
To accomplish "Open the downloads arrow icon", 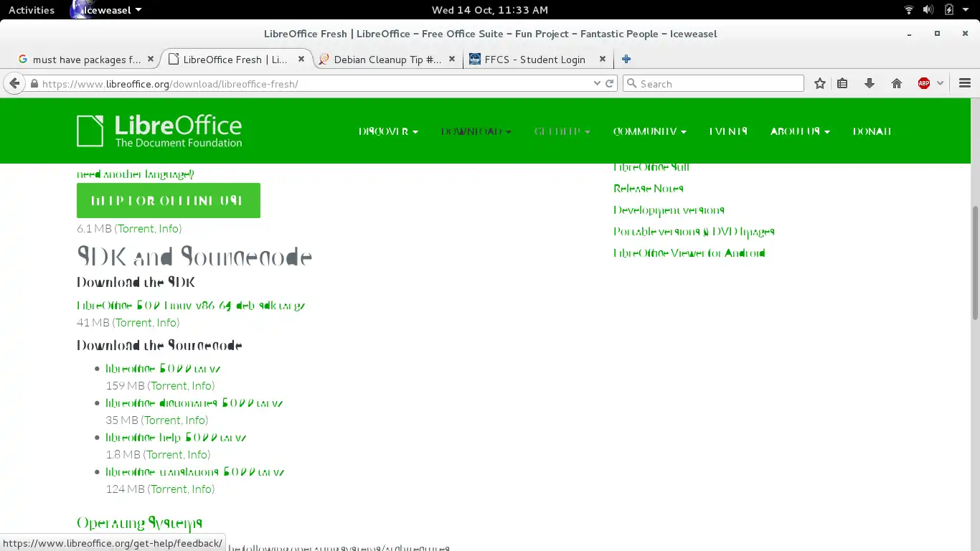I will (870, 83).
